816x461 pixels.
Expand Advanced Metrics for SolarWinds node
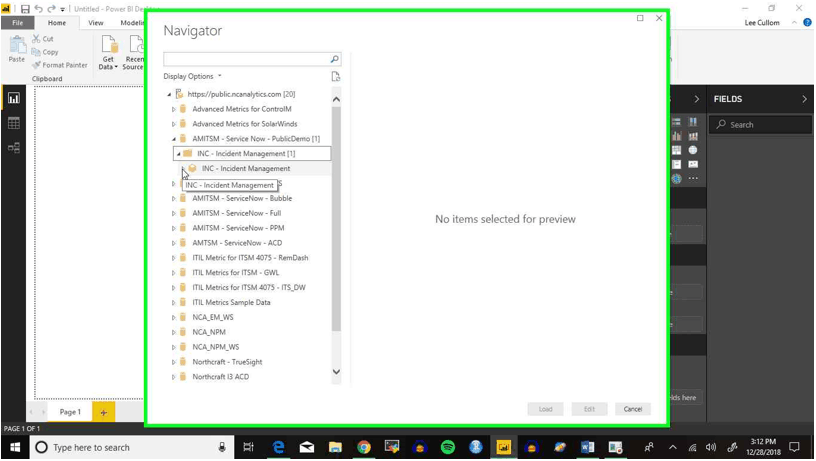(173, 124)
